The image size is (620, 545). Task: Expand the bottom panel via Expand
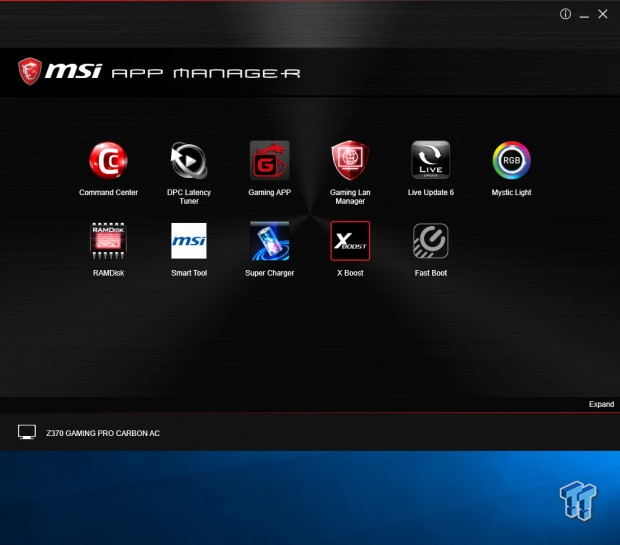pos(601,404)
